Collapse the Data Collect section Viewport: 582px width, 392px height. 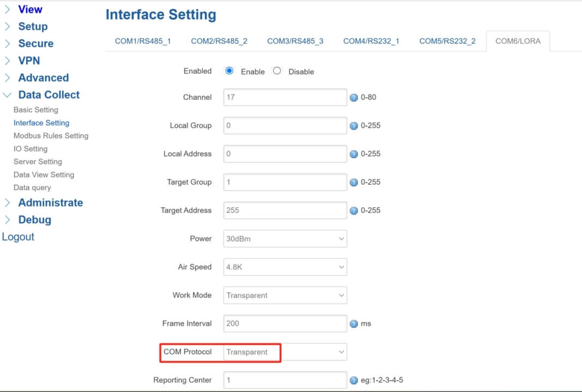(48, 95)
